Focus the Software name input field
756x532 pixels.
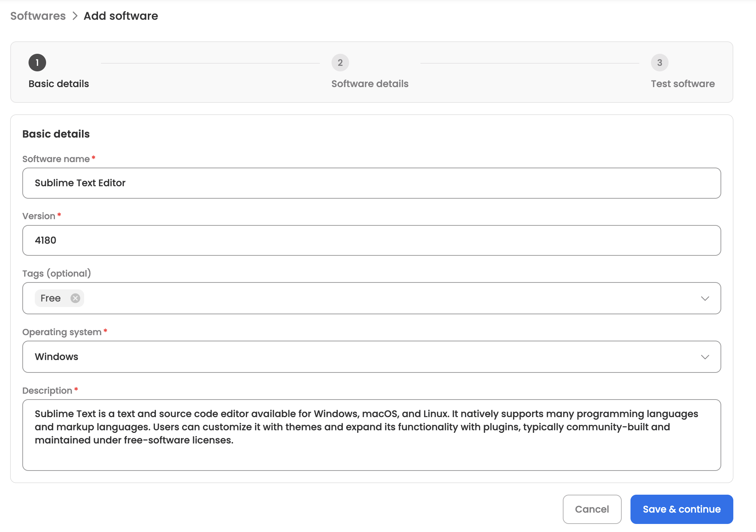tap(371, 183)
